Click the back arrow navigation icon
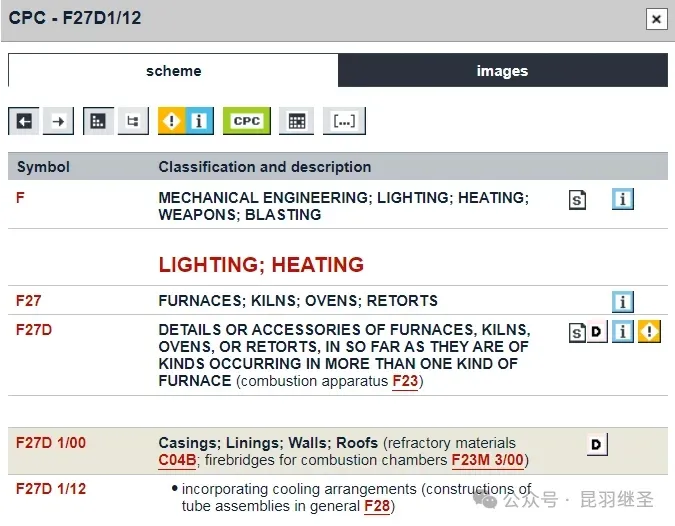 point(24,121)
